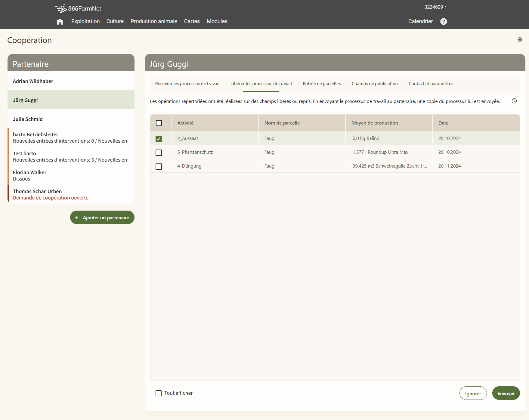Click the Ignorer button
The image size is (529, 420).
coord(473,393)
